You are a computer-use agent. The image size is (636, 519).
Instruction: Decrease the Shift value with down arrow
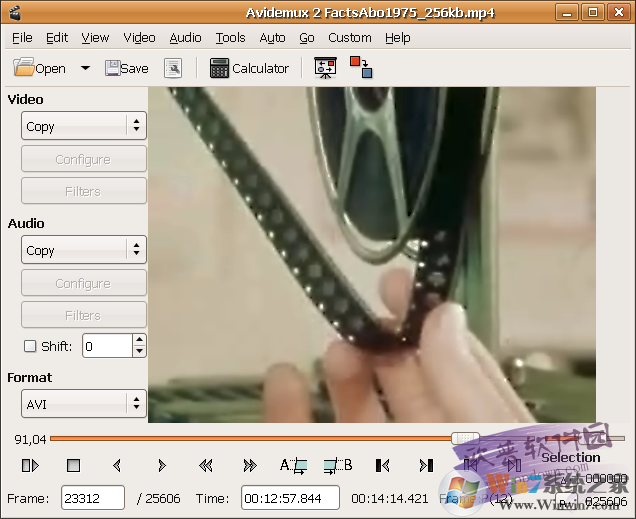coord(139,352)
